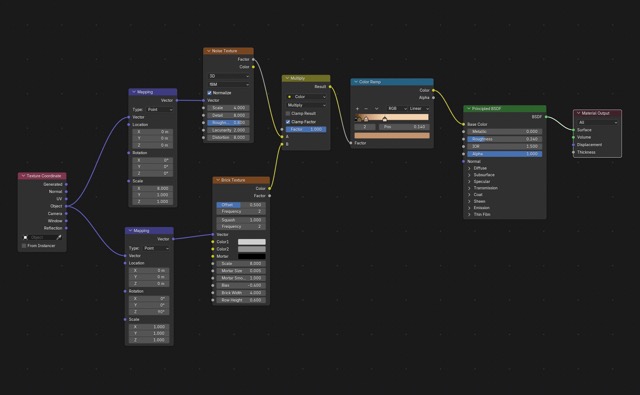This screenshot has height=395, width=640.
Task: Collapse the Texture Coordinate node
Action: coord(23,176)
